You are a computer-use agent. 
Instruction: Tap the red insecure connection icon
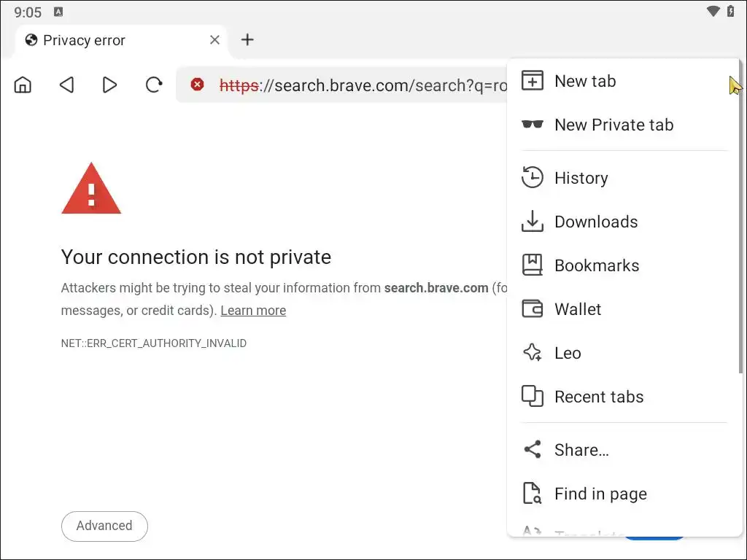[x=197, y=85]
